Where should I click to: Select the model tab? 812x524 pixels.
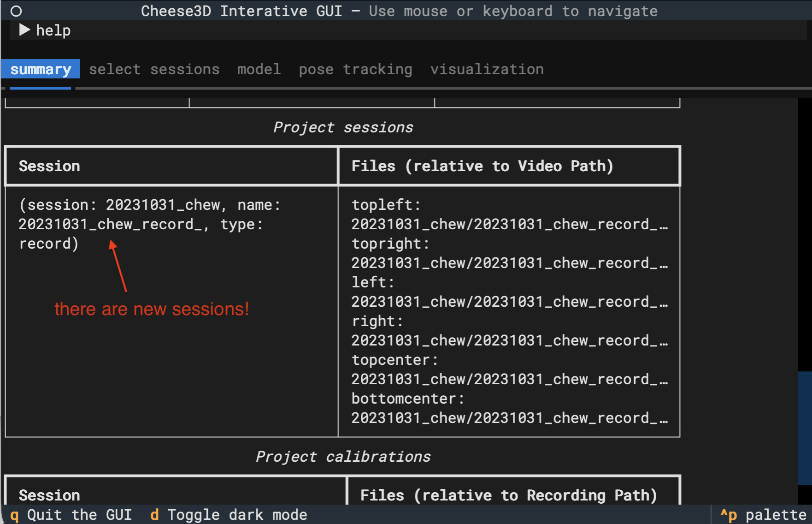coord(259,69)
